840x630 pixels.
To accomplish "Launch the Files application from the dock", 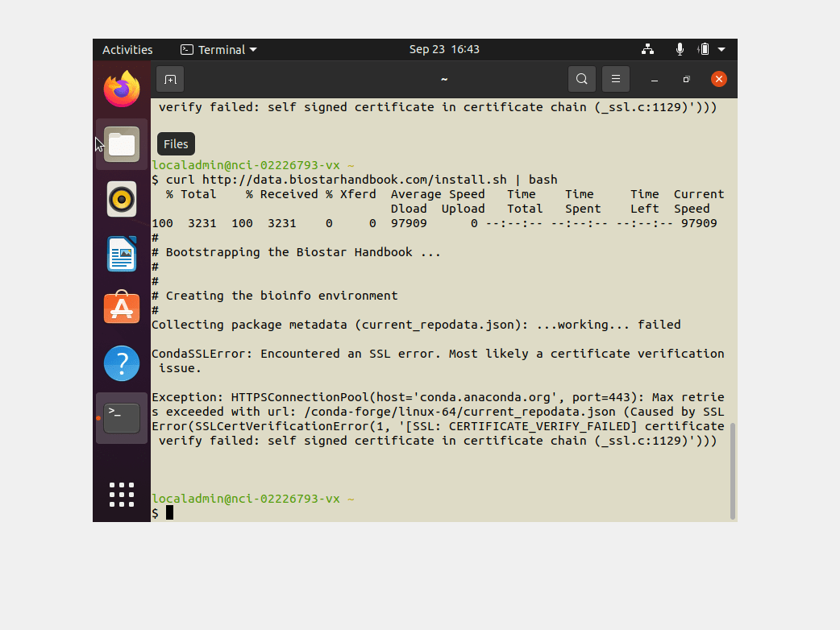I will click(122, 143).
